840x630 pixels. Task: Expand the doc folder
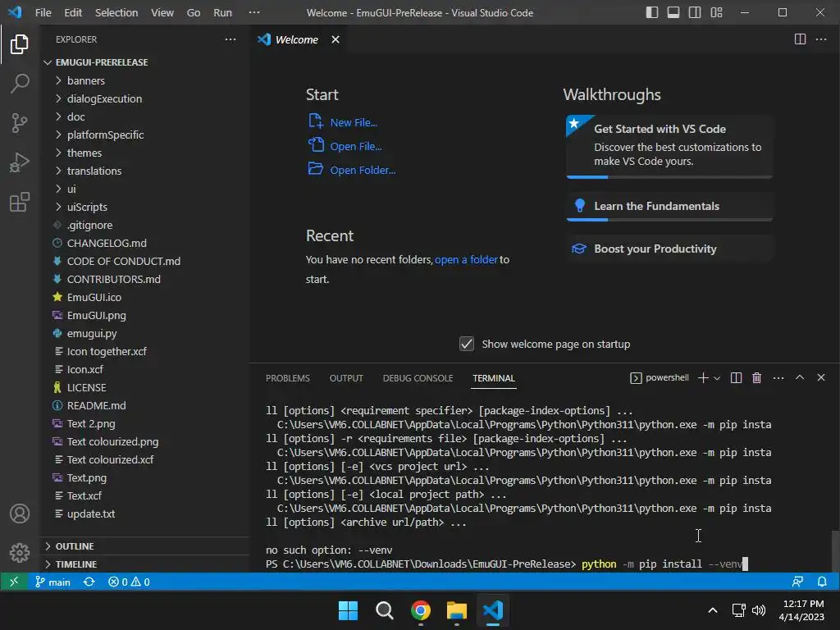tap(144, 116)
